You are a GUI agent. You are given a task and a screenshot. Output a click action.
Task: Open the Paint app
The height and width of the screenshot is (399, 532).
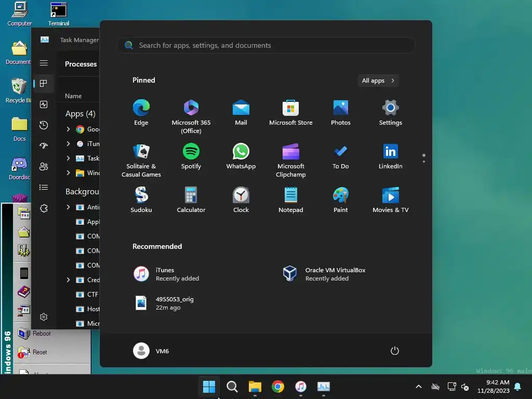click(x=341, y=200)
